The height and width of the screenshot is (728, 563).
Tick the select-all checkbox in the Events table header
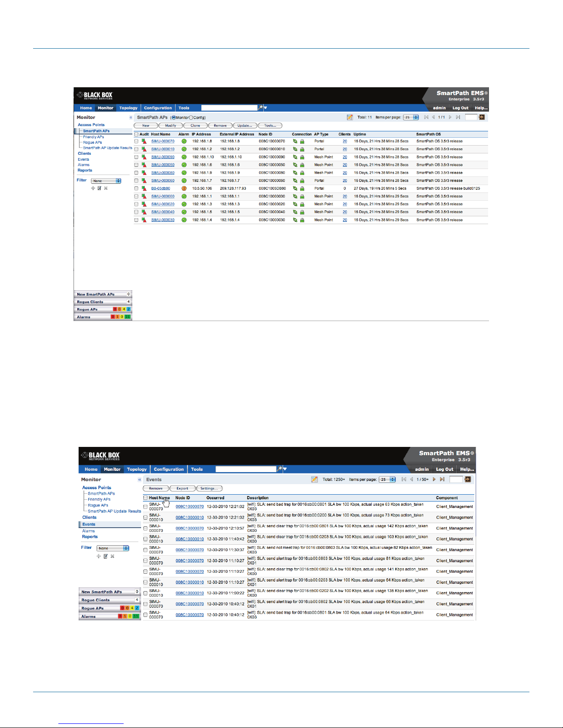pos(145,498)
